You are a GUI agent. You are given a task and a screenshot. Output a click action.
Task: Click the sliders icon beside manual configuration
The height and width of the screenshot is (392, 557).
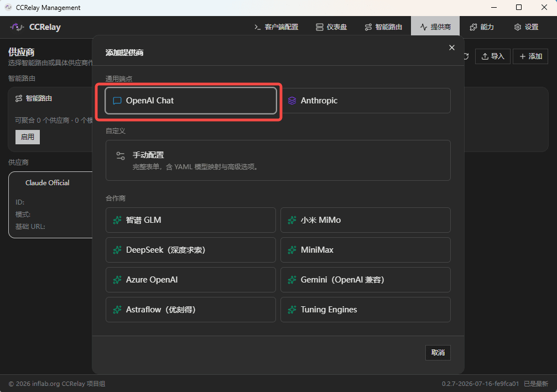(121, 156)
